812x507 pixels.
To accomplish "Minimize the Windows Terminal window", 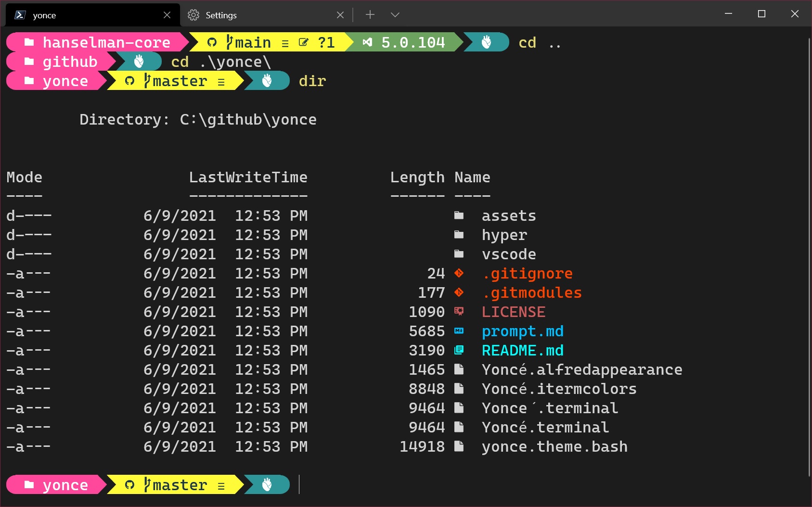I will 728,13.
